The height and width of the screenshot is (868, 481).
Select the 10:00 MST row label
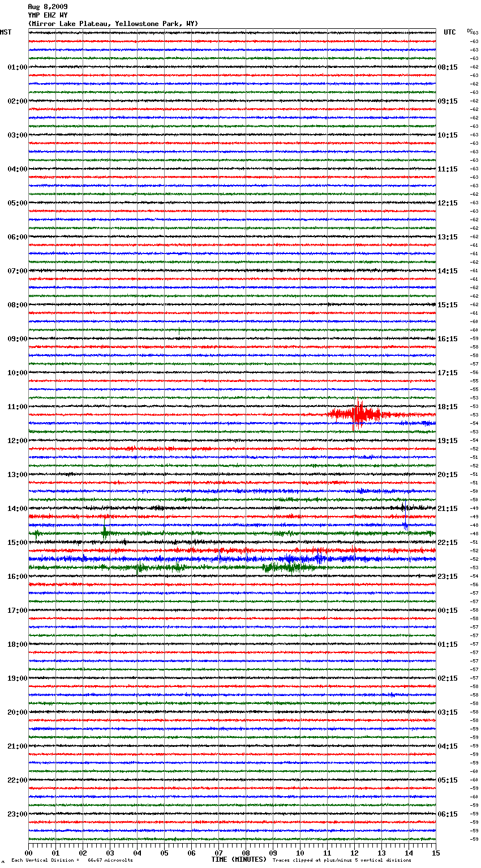tap(18, 373)
